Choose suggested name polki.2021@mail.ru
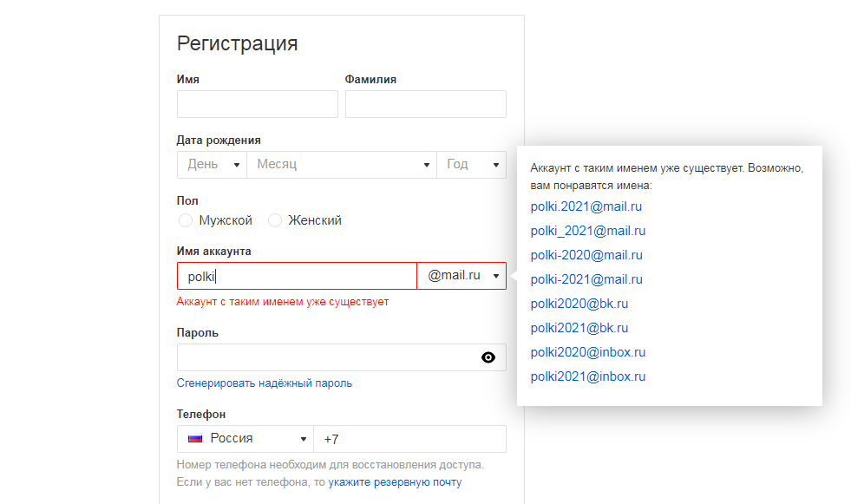Image resolution: width=851 pixels, height=504 pixels. click(586, 206)
